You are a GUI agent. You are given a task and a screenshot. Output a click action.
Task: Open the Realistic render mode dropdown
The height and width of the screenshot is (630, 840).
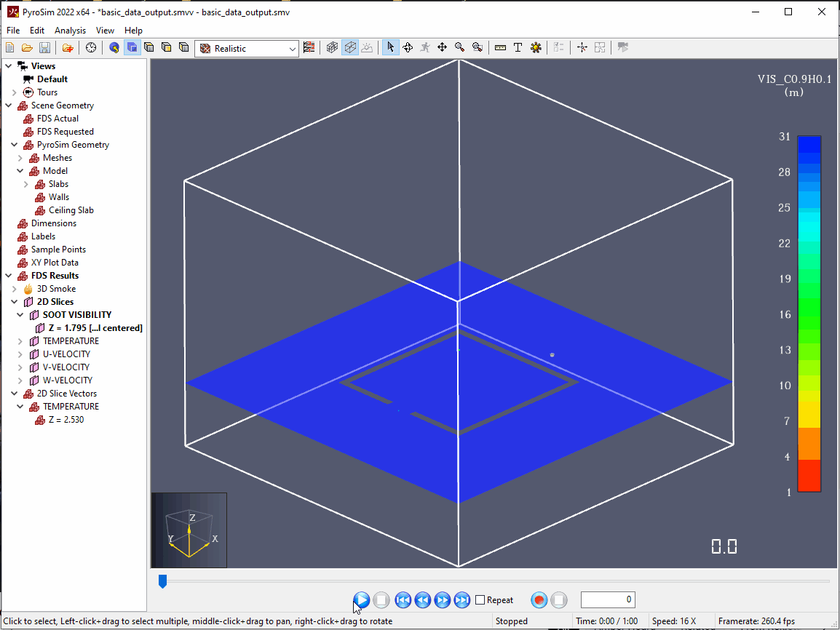[x=247, y=48]
